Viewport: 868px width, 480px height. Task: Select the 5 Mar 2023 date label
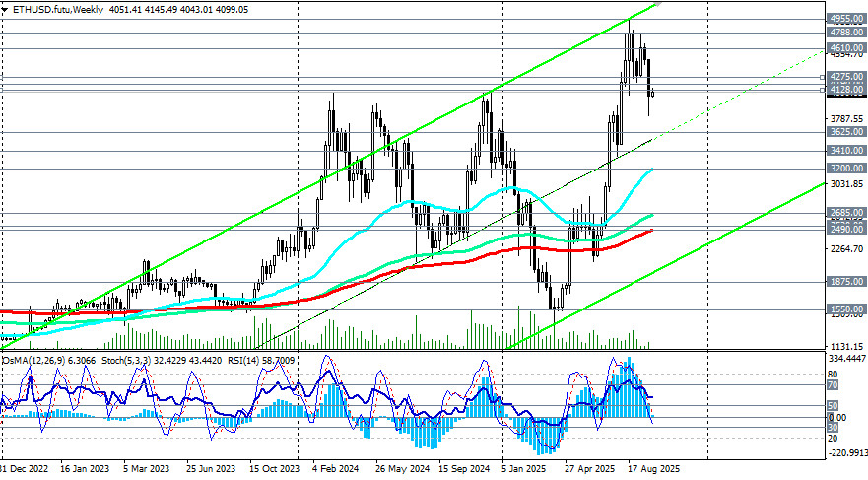[x=145, y=469]
